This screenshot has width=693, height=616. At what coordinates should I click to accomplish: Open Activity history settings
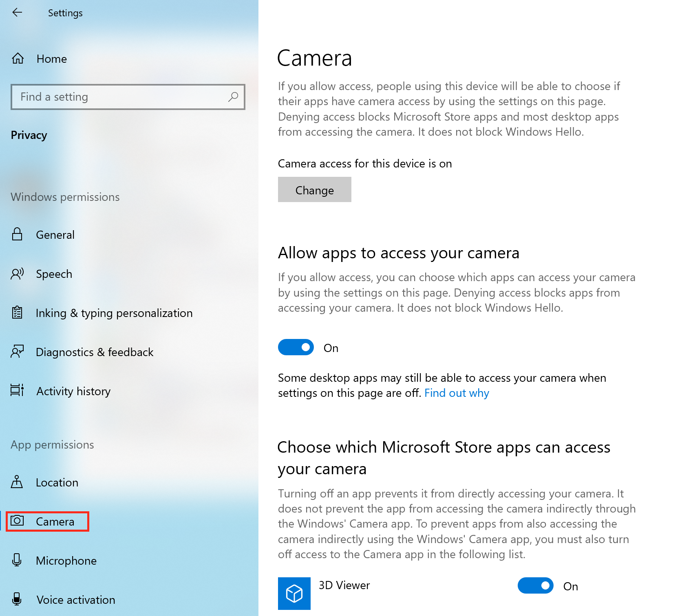[73, 391]
